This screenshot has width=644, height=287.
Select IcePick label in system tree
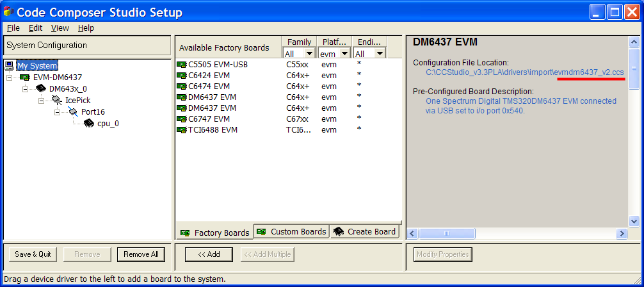[x=78, y=101]
